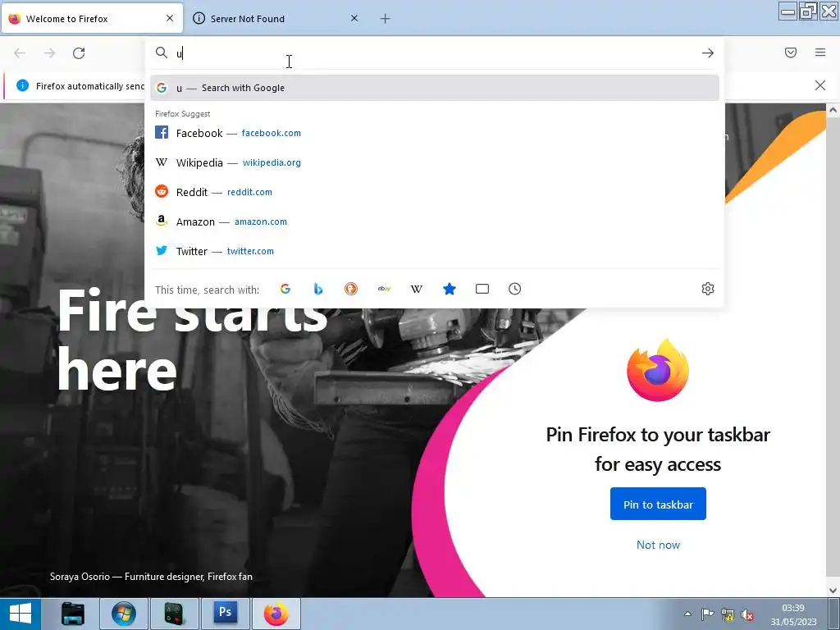Open the Windows Start button
Screen dimensions: 840x630
tap(21, 614)
